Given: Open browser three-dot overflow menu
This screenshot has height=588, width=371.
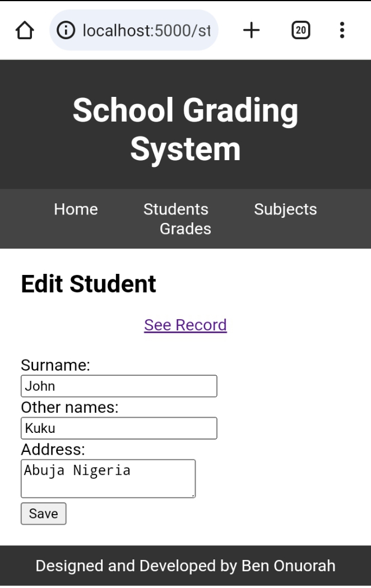Looking at the screenshot, I should coord(342,30).
